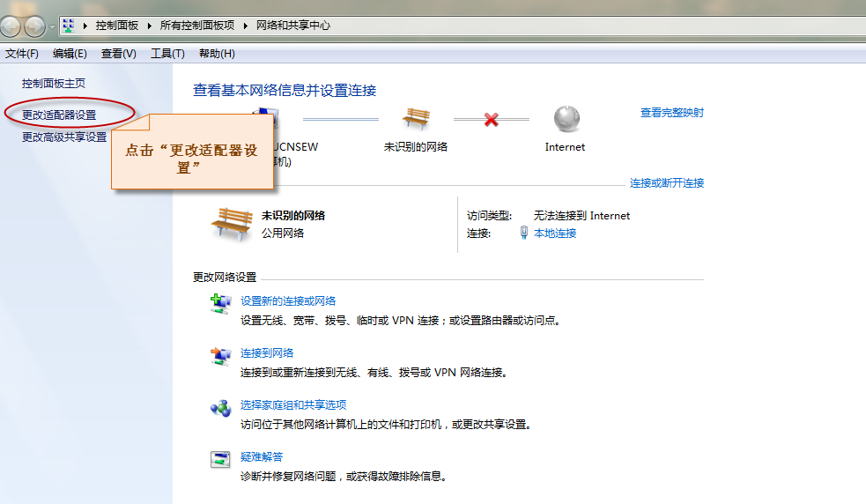Click the red X broken connection icon

point(492,119)
